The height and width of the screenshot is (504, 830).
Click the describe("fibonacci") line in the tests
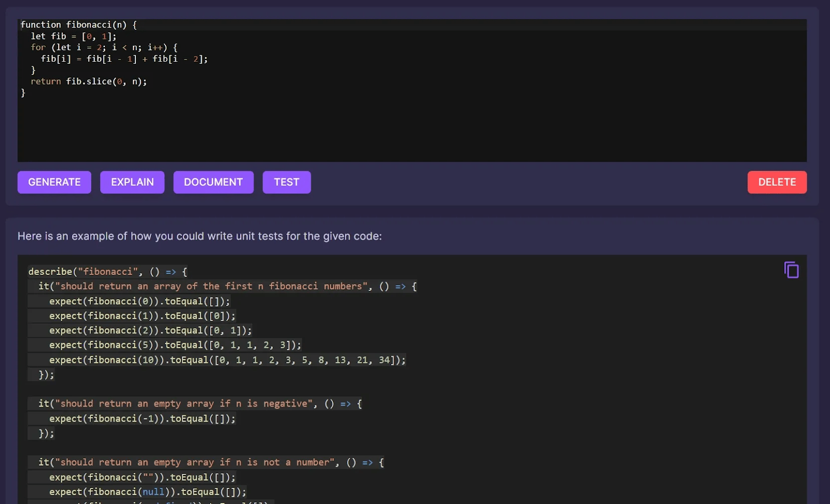pyautogui.click(x=106, y=271)
